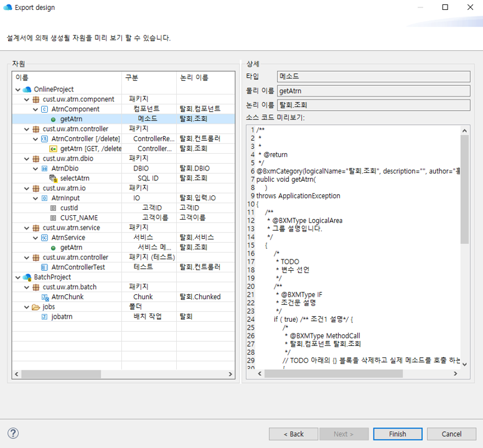Open help via question mark icon
483x448 pixels.
(x=13, y=434)
